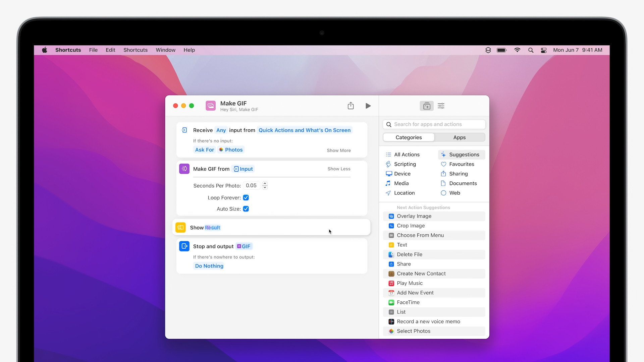The image size is (644, 362).
Task: Open the Location actions category
Action: tap(404, 193)
